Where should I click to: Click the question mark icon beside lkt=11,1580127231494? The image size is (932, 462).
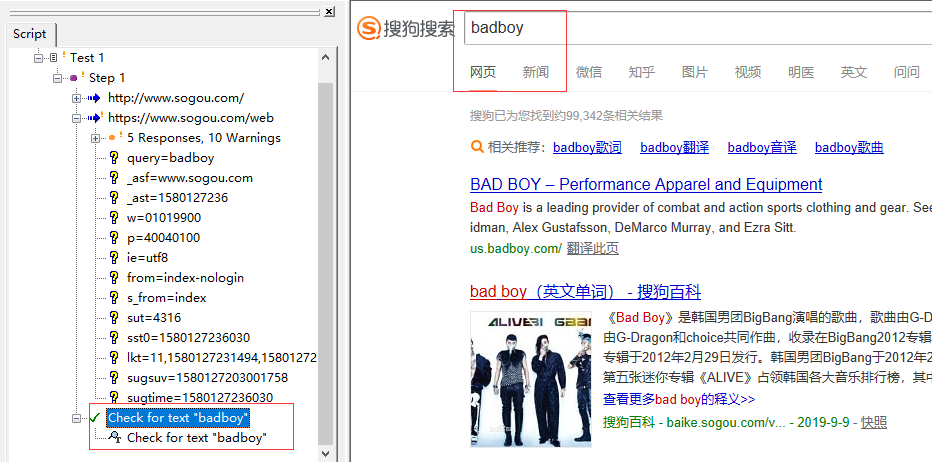[114, 358]
